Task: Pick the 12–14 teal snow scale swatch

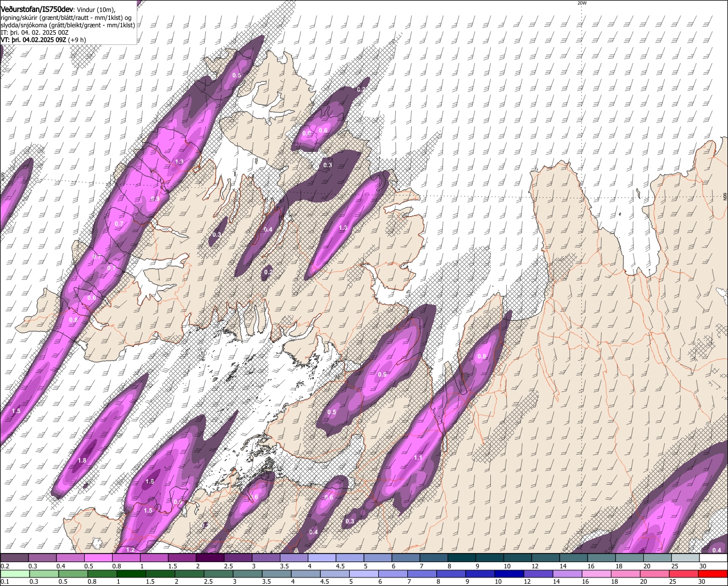Action: [545, 558]
